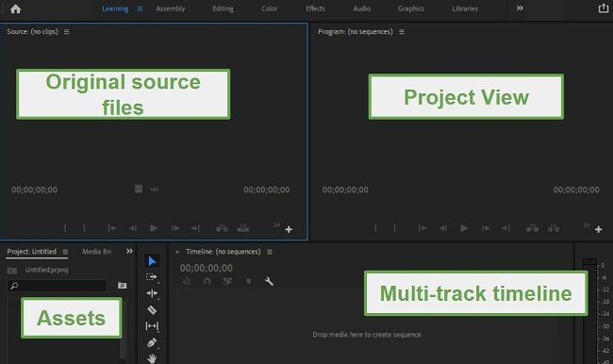Play clip in the Source monitor
613x364 pixels.
(154, 228)
